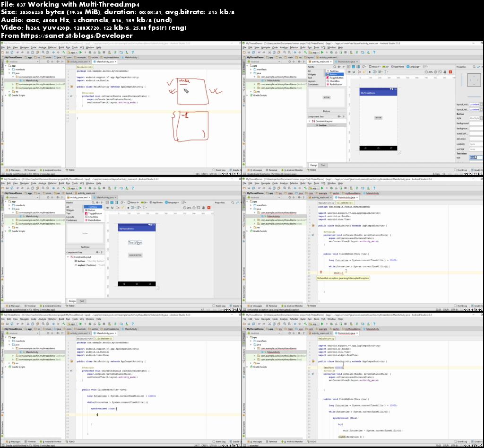Toggle Android Monitor in the exception-tooltip frame
The image size is (484, 448).
point(293,306)
